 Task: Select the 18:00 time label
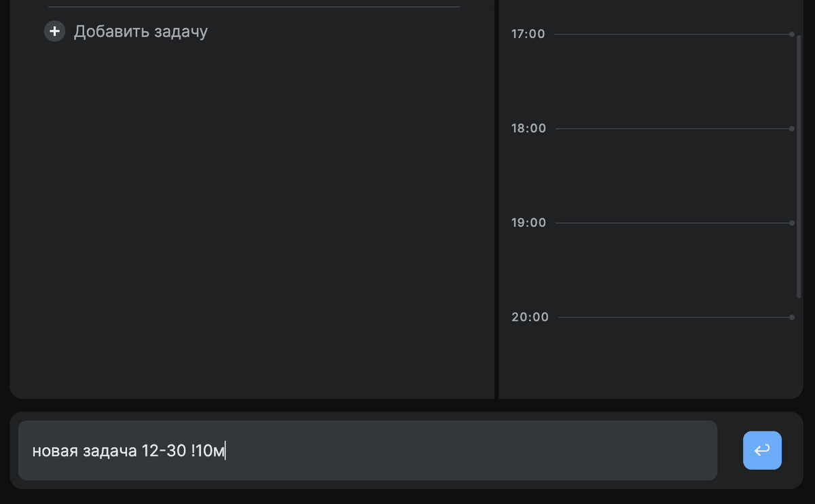point(528,128)
